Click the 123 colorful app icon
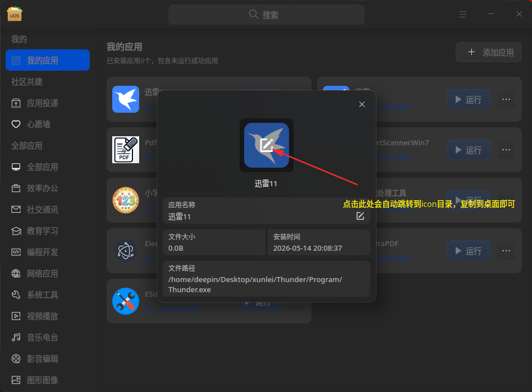The image size is (532, 392). [126, 200]
